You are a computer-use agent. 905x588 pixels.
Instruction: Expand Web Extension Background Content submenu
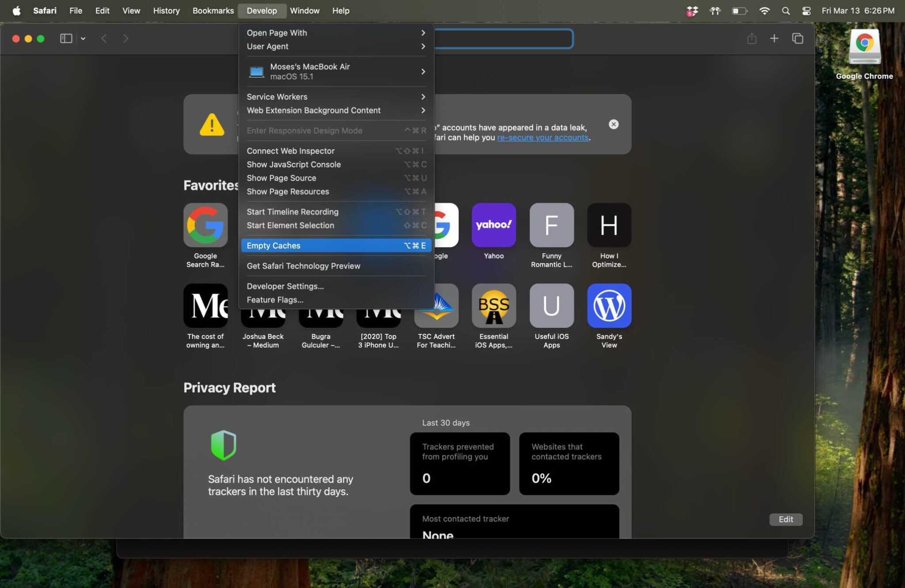pyautogui.click(x=336, y=110)
